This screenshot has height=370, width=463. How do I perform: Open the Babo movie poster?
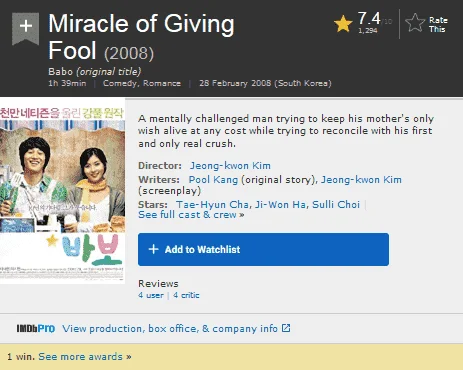[62, 191]
